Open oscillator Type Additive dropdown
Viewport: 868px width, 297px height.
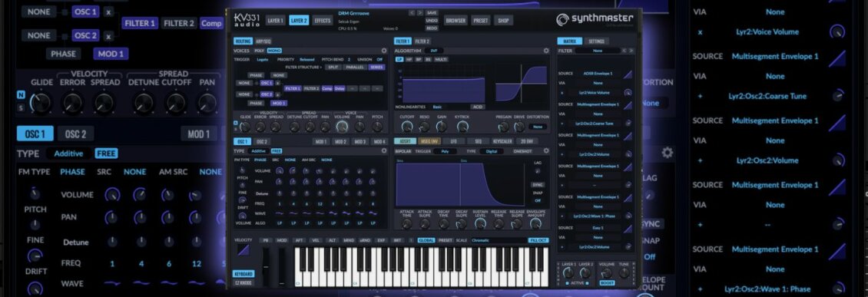click(258, 151)
